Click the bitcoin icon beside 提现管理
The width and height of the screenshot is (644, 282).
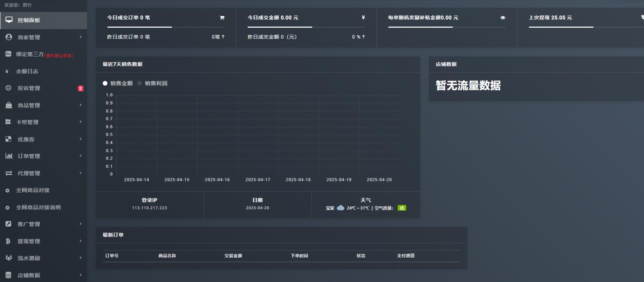8,241
